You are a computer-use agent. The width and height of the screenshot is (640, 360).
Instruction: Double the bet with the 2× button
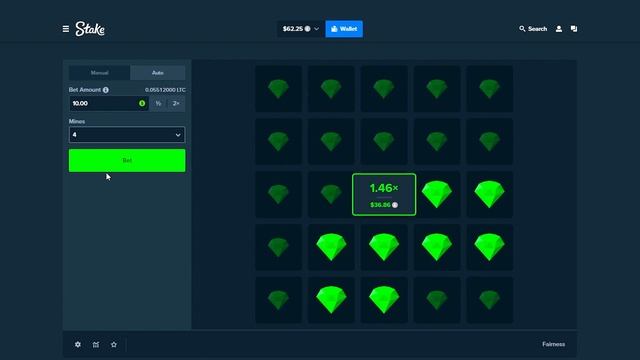click(x=176, y=103)
